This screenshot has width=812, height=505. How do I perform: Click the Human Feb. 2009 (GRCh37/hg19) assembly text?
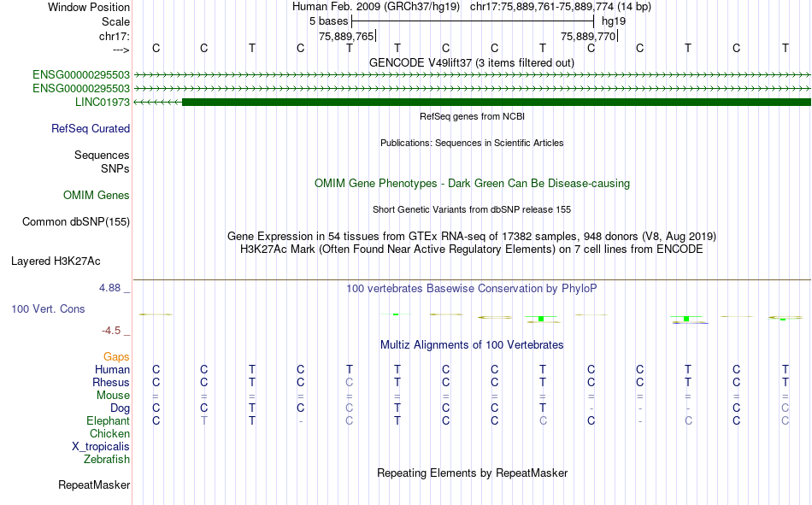pos(376,7)
